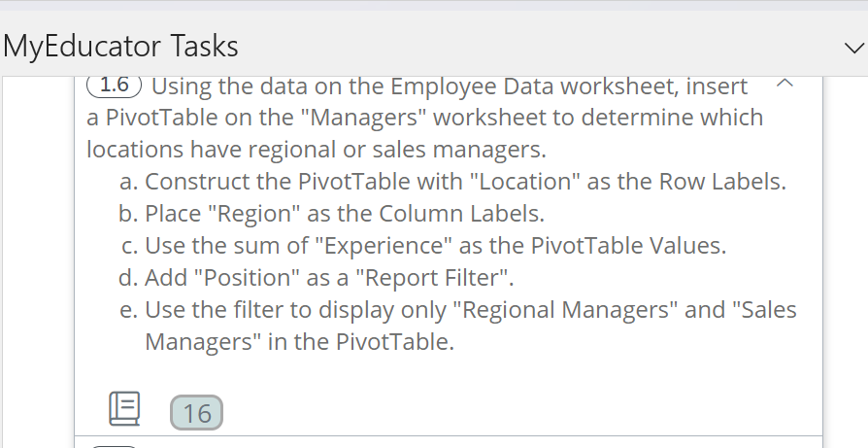Select step a about Row Labels
This screenshot has width=868, height=448.
coord(464,182)
